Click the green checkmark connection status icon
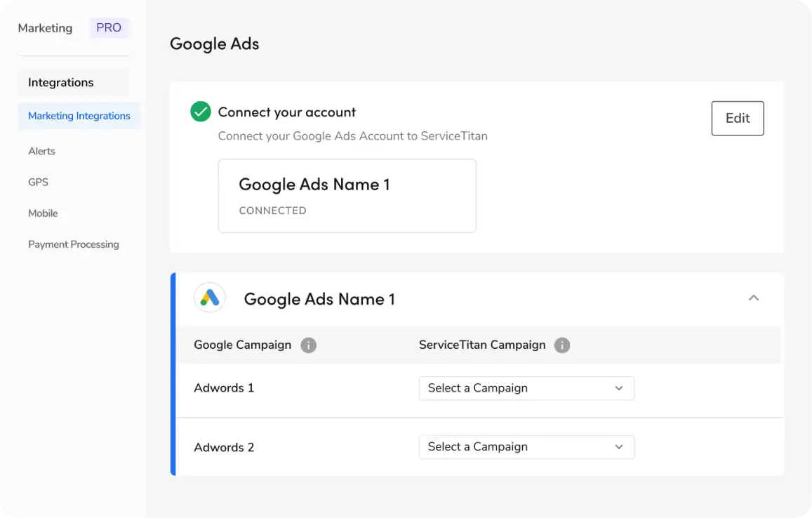Screen dimensions: 812x518 click(x=201, y=112)
